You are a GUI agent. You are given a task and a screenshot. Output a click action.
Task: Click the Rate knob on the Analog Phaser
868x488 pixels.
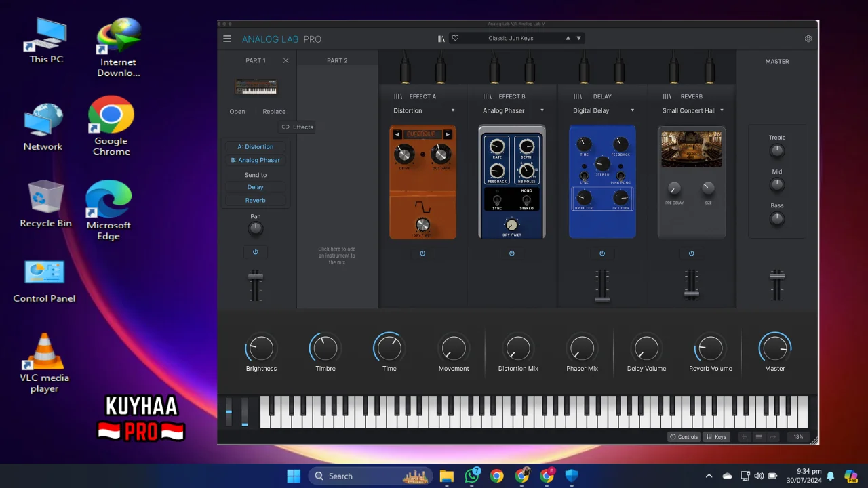[x=497, y=146]
